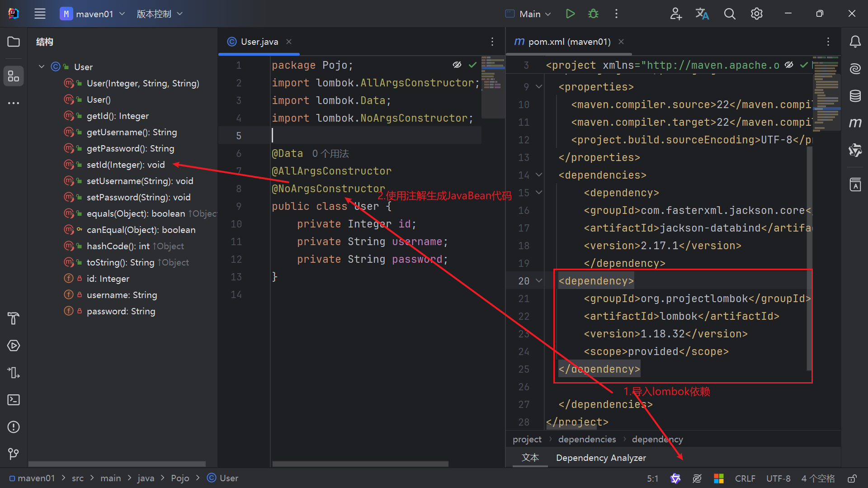Click the green inspection checkmark in User.java

[472, 65]
